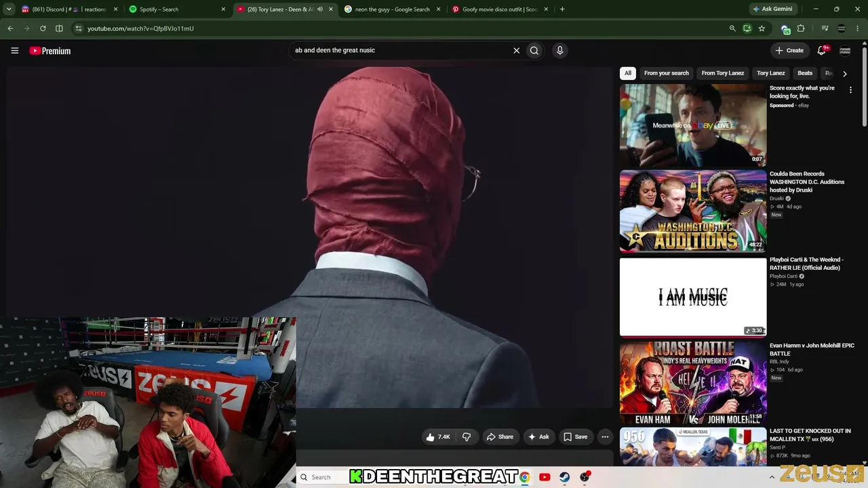
Task: Open the tab search dropdown arrow
Action: click(x=9, y=9)
